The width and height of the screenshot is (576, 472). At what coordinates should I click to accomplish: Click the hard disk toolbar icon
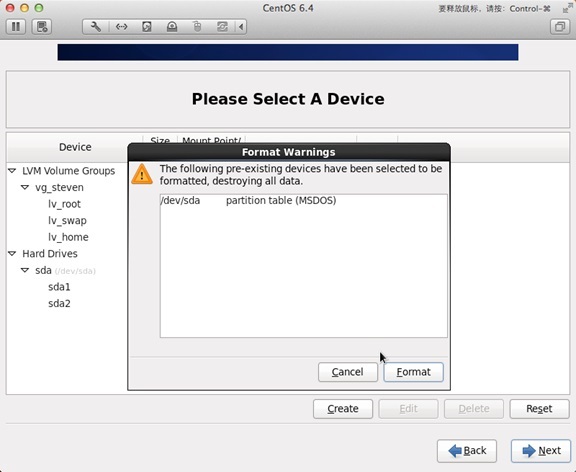click(147, 27)
